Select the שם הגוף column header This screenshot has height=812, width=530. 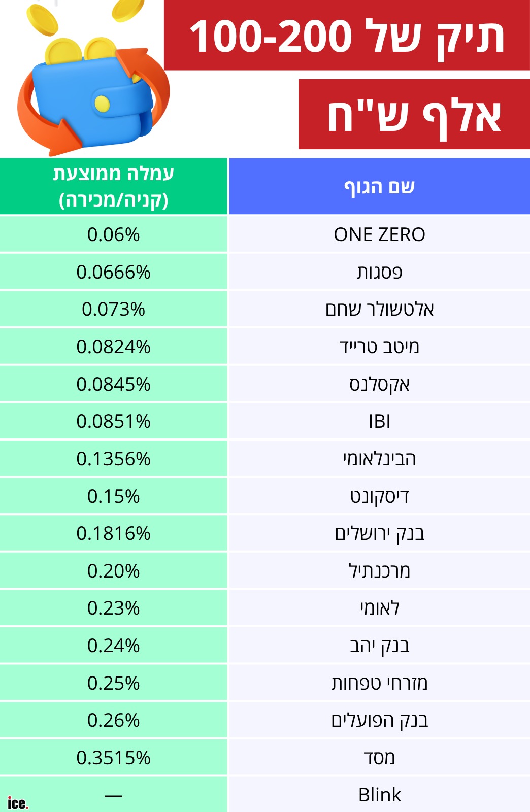[379, 186]
